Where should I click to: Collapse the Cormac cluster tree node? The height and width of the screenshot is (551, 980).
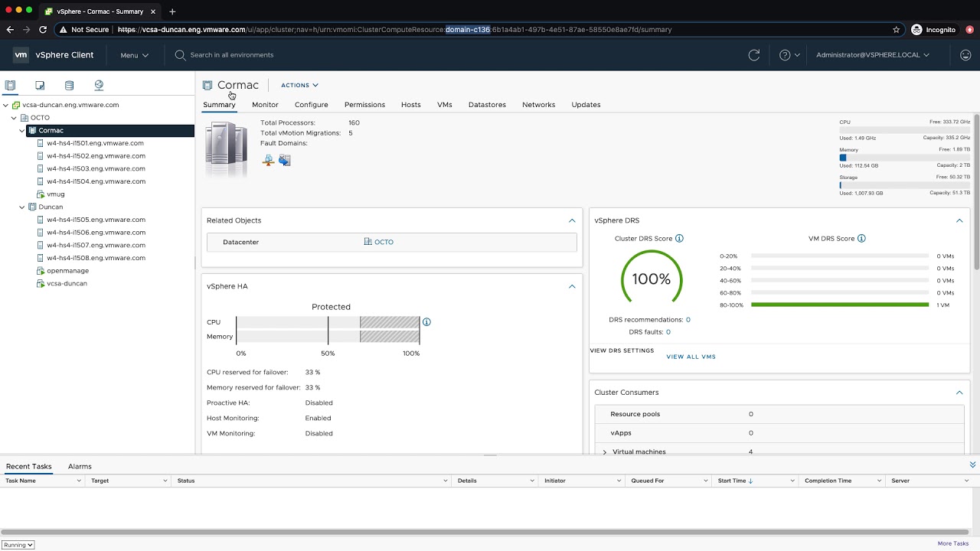click(x=22, y=131)
